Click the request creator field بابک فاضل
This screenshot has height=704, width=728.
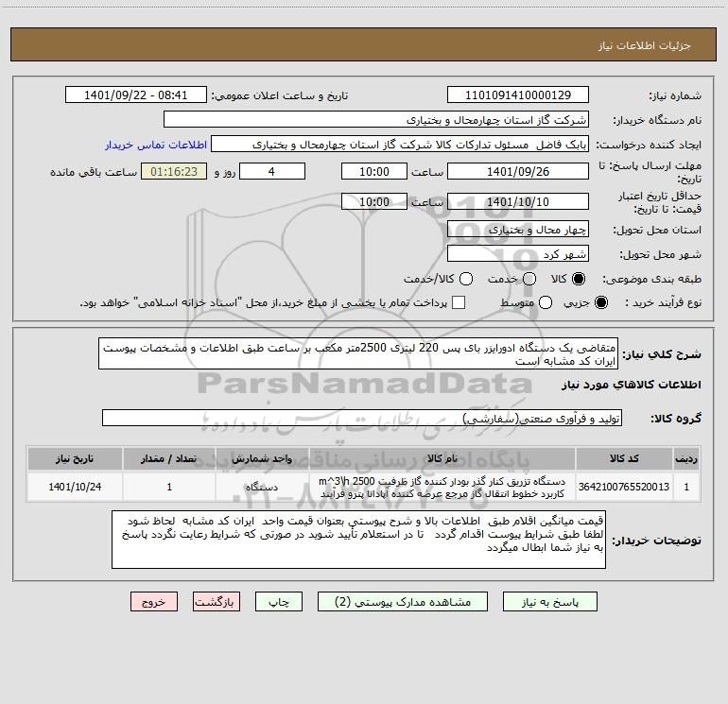(400, 145)
